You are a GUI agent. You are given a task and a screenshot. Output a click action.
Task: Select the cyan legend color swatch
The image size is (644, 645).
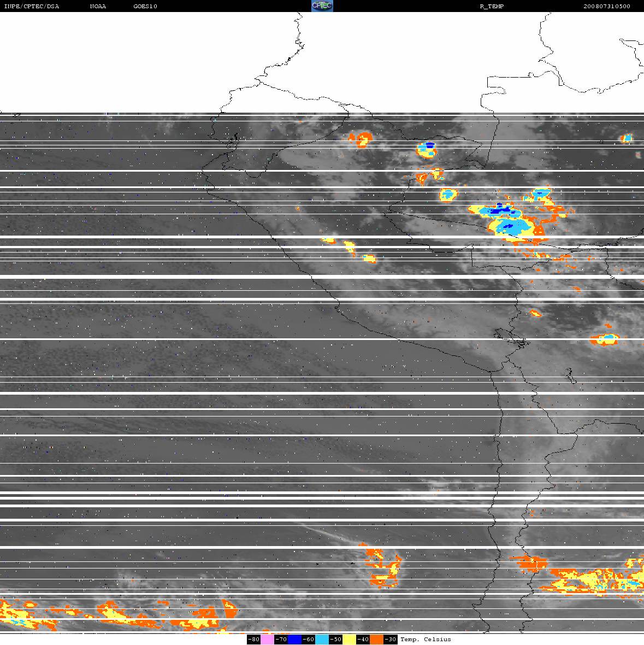[x=322, y=639]
